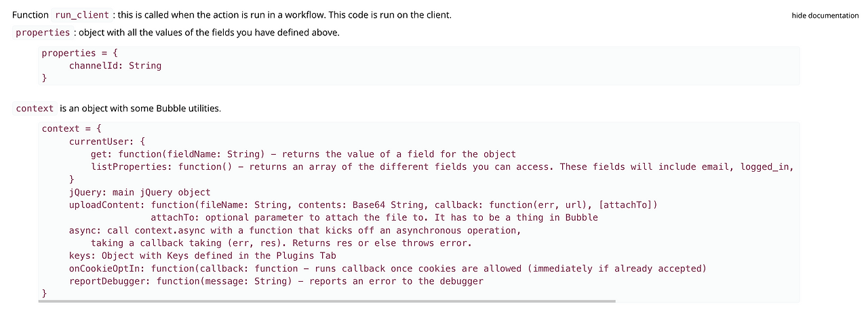Click the onCookieOptIn function line
The image size is (868, 313).
[x=387, y=268]
